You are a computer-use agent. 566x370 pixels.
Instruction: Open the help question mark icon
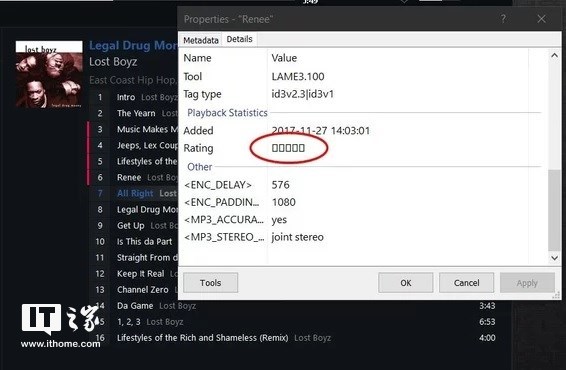[x=503, y=19]
